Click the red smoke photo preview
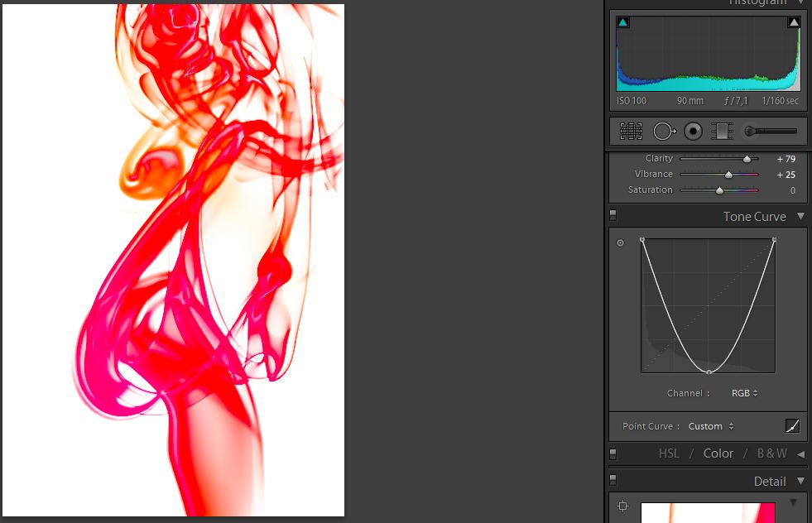 pyautogui.click(x=174, y=260)
